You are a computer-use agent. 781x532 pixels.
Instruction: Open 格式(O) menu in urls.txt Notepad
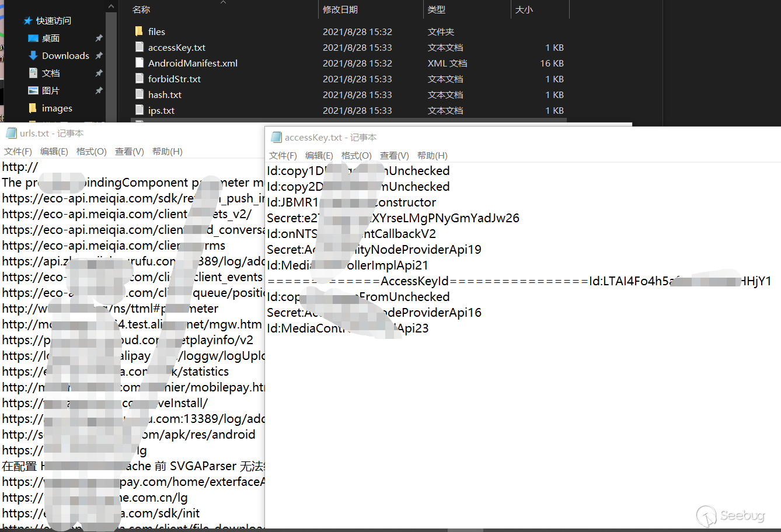coord(92,152)
